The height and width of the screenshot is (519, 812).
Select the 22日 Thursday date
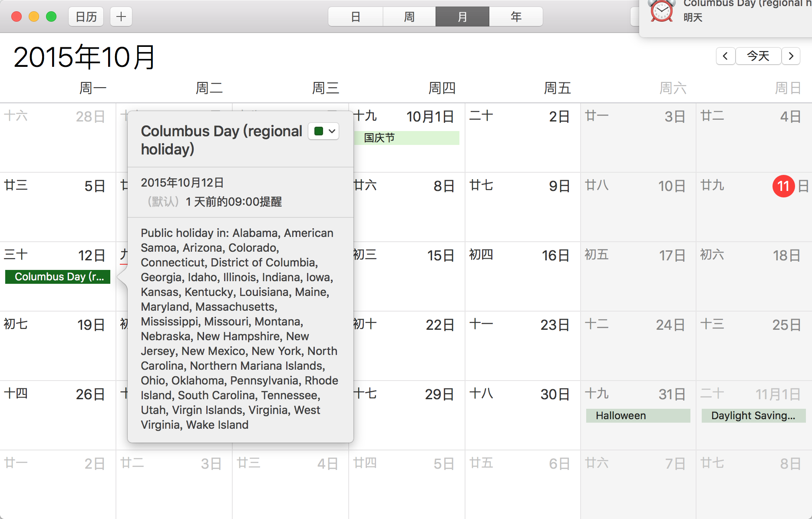[x=440, y=325]
